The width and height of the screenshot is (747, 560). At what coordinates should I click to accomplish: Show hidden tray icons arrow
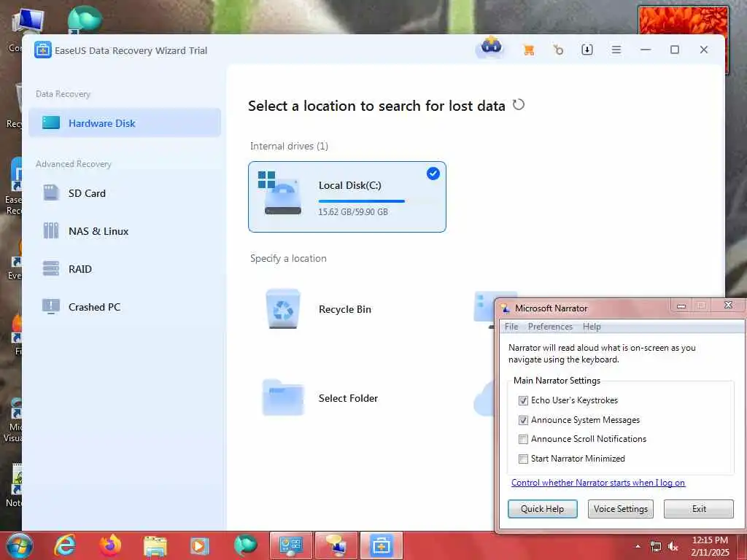pos(638,546)
